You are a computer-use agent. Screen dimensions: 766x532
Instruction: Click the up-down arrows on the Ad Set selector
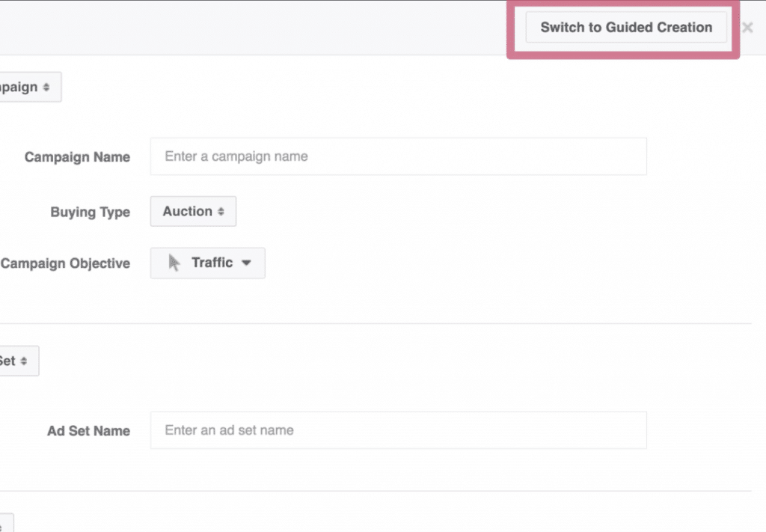click(24, 361)
